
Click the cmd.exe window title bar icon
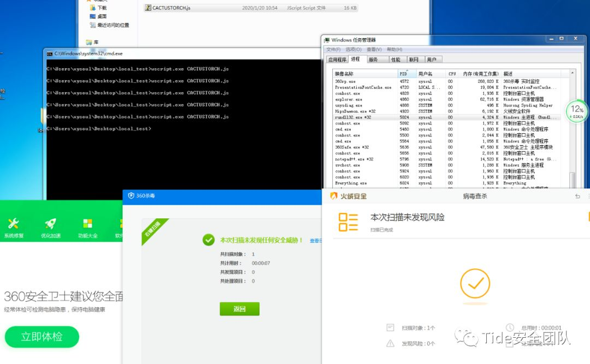tap(49, 54)
